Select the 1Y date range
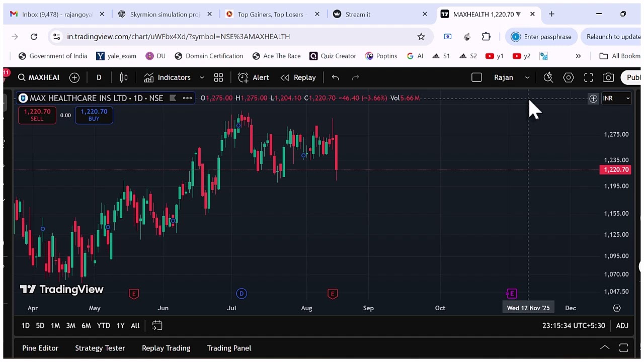Viewport: 644px width, 362px height. click(120, 326)
